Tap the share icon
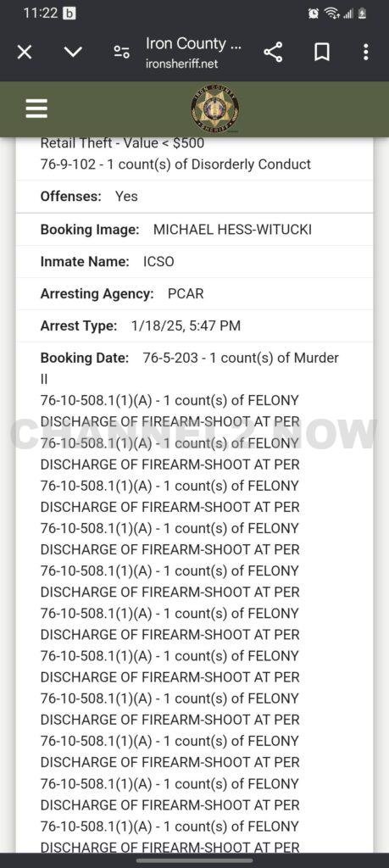 coord(273,52)
